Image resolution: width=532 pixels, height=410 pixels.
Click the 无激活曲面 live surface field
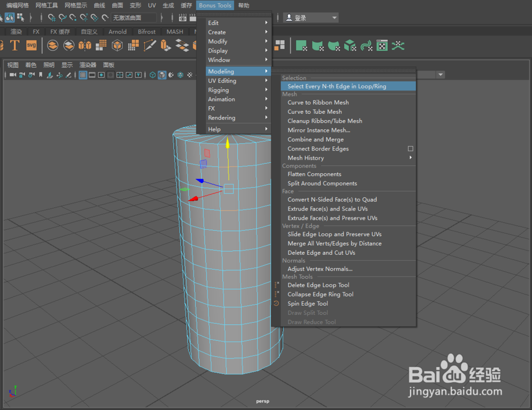coord(134,18)
